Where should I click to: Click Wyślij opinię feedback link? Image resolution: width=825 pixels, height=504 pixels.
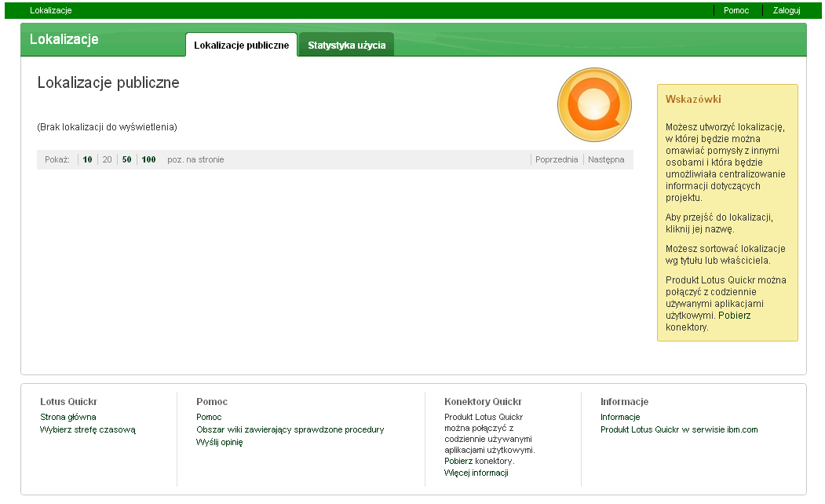pos(219,442)
